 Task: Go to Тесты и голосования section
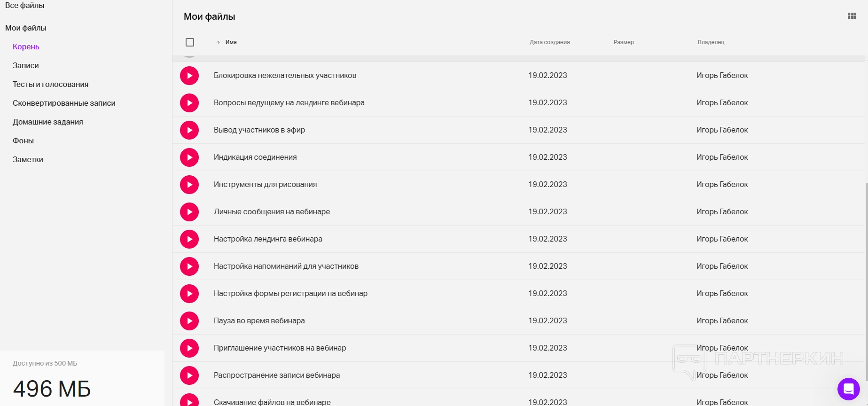click(x=50, y=85)
